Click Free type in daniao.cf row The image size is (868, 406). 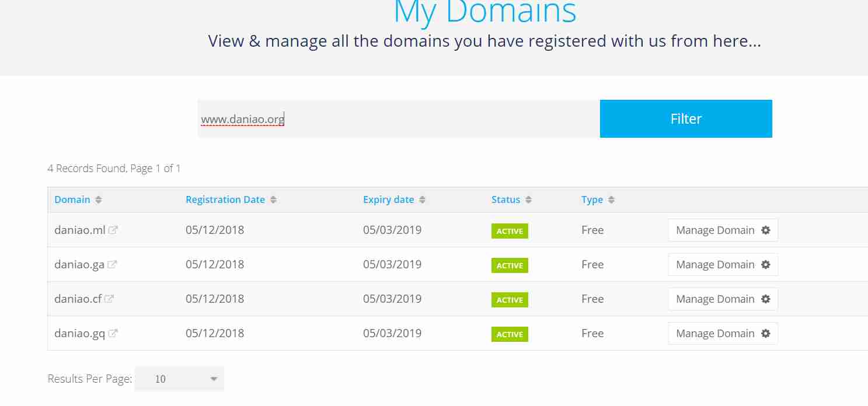coord(592,299)
